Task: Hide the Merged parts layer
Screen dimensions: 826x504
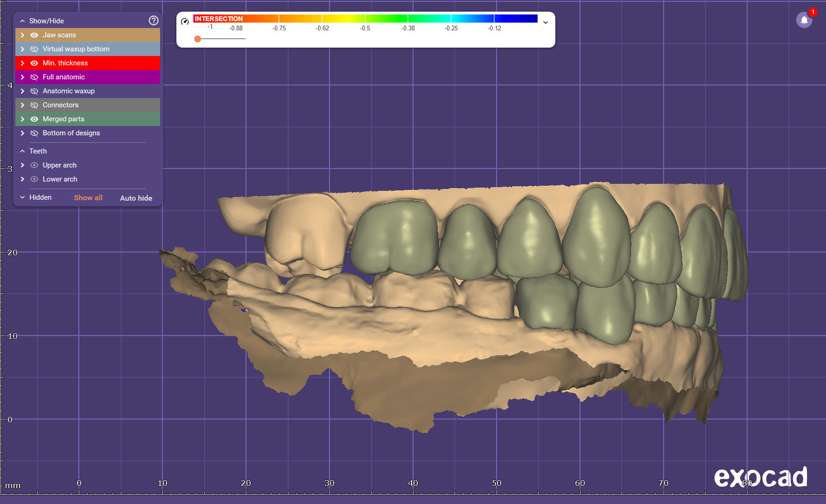Action: coord(34,119)
